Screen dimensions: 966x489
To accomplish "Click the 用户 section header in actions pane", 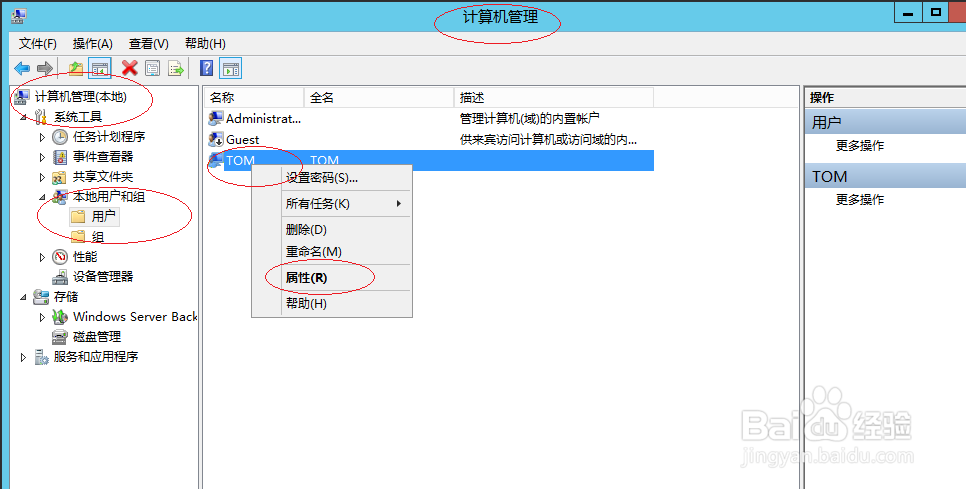I will click(x=885, y=123).
